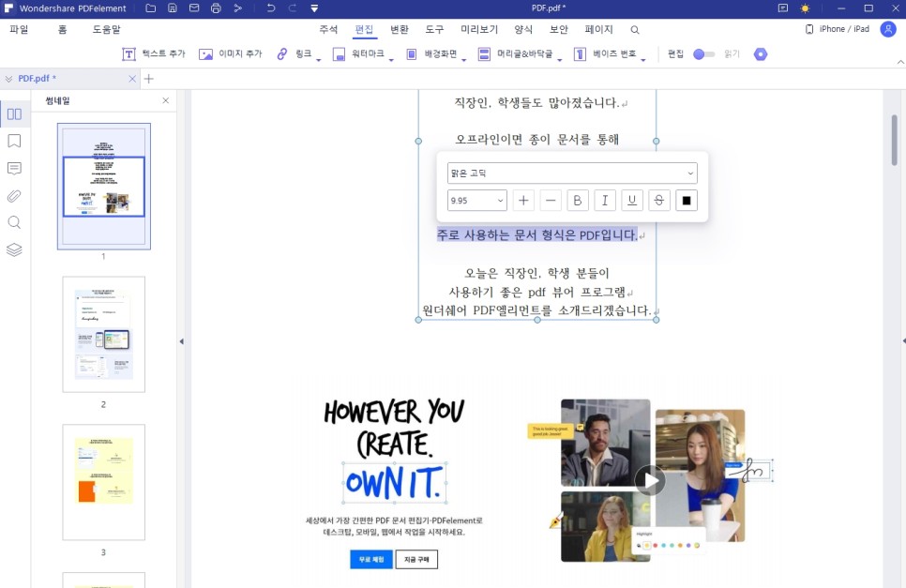Switch to the 보안 tab
The image size is (906, 588).
(x=558, y=29)
